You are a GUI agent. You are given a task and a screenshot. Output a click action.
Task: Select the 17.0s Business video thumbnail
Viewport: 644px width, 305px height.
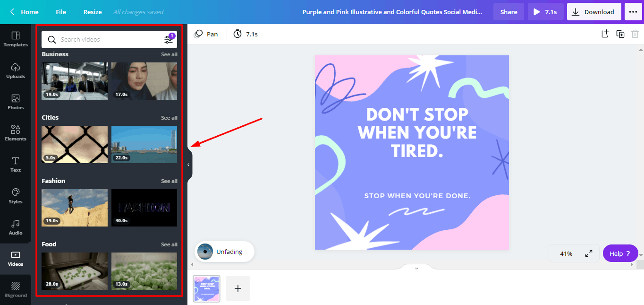coord(144,81)
